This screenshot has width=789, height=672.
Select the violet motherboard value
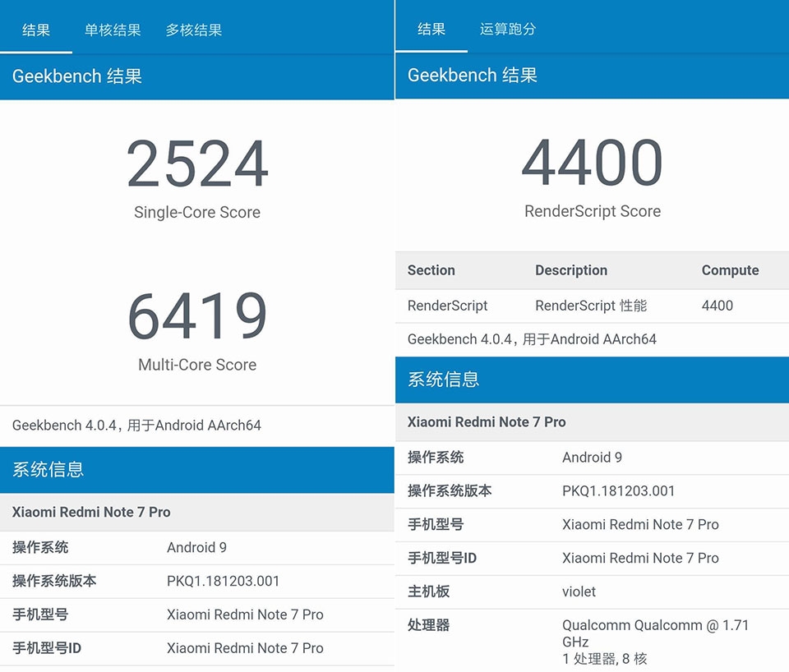tap(579, 592)
